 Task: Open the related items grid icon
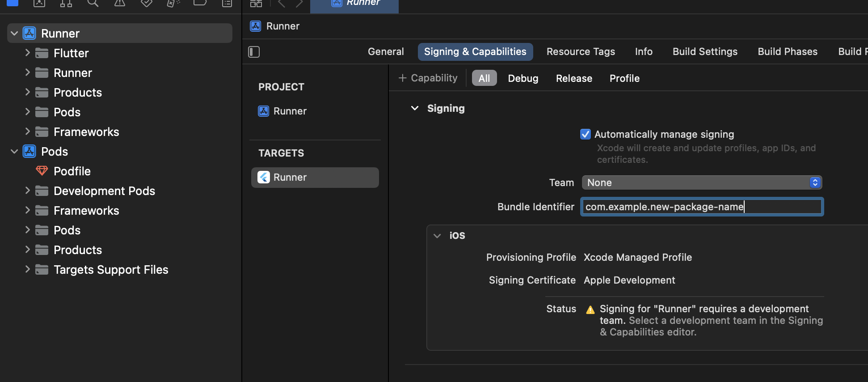pyautogui.click(x=256, y=3)
